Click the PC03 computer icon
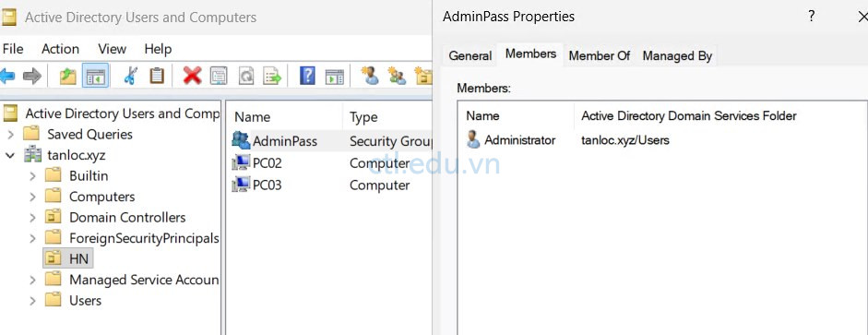868x335 pixels. [242, 185]
